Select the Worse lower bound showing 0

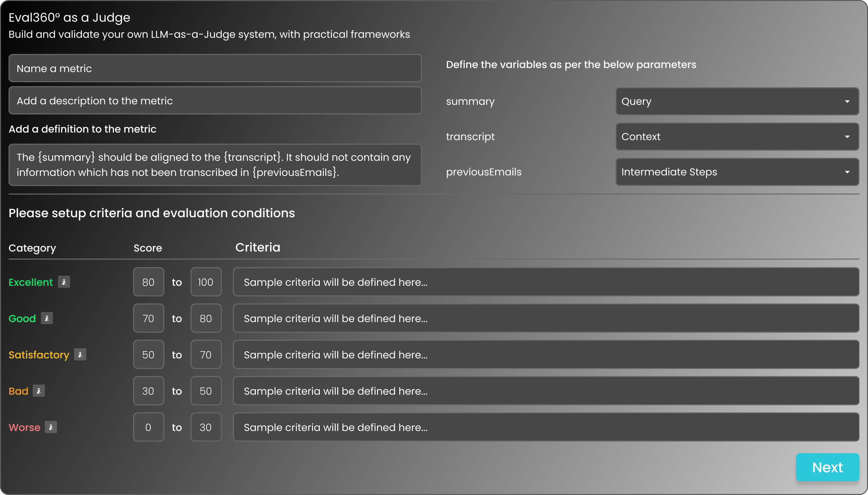pyautogui.click(x=148, y=427)
